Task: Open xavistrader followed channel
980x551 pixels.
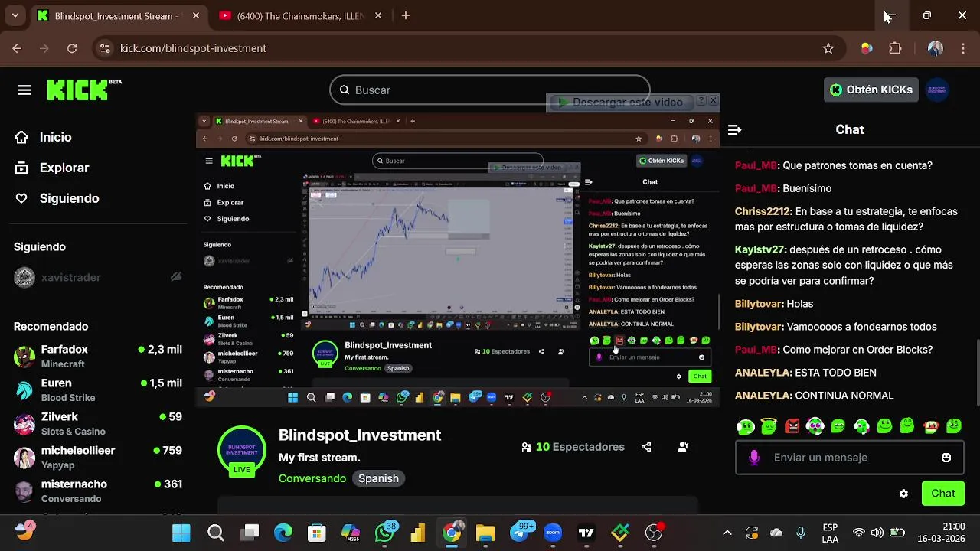Action: pyautogui.click(x=97, y=277)
